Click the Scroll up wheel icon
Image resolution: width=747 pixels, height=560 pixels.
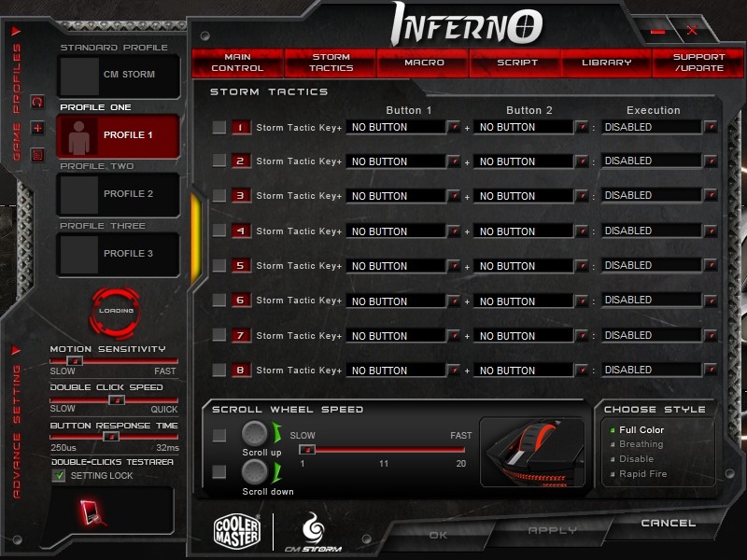[x=254, y=433]
